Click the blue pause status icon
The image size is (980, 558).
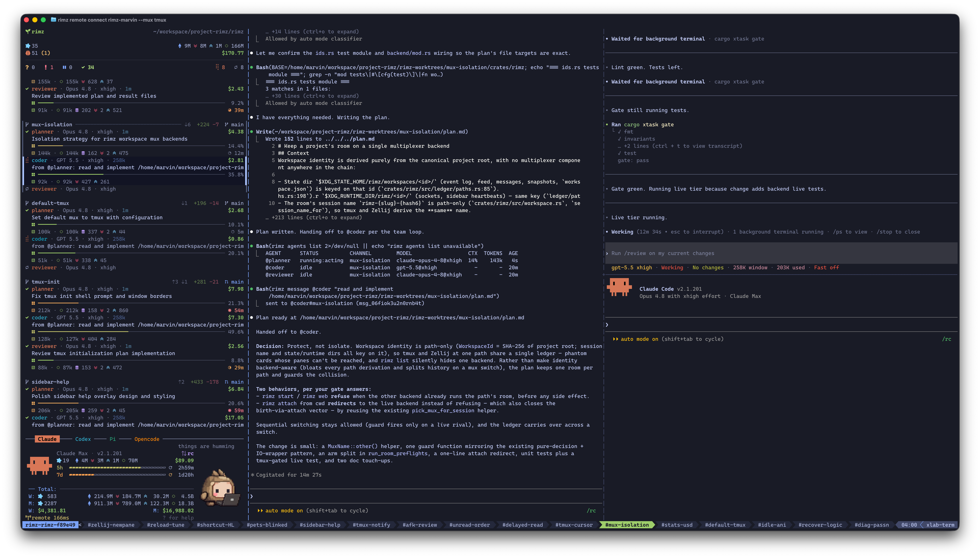pyautogui.click(x=64, y=67)
